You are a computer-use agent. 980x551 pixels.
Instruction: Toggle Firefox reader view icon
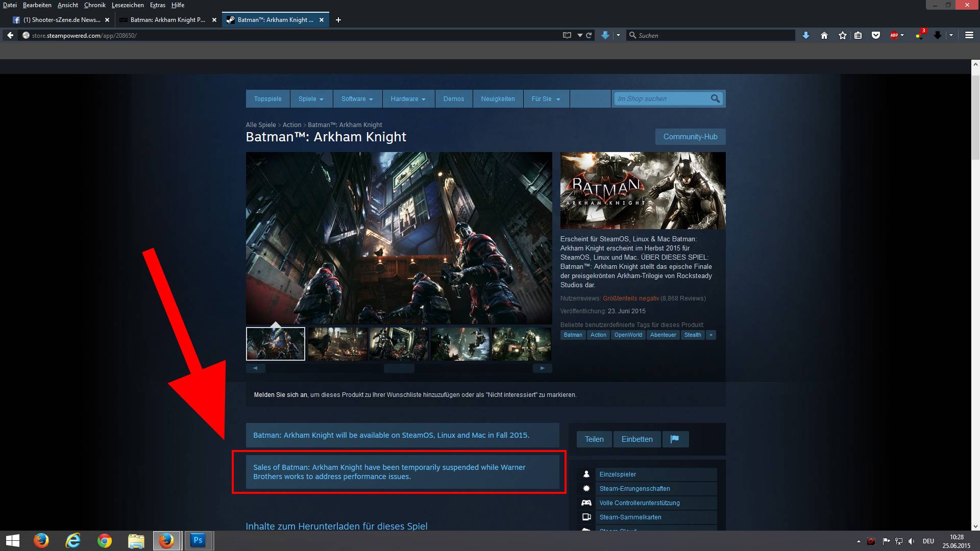coord(567,35)
